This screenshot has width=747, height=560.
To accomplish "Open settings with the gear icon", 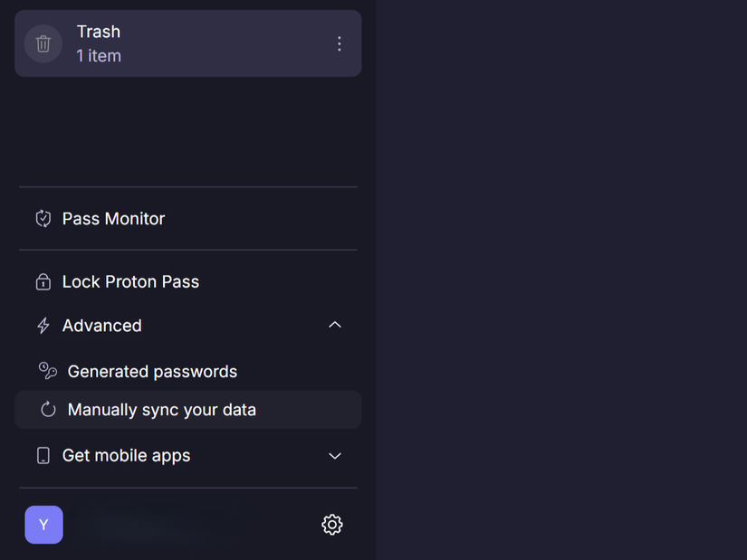I will pos(332,525).
